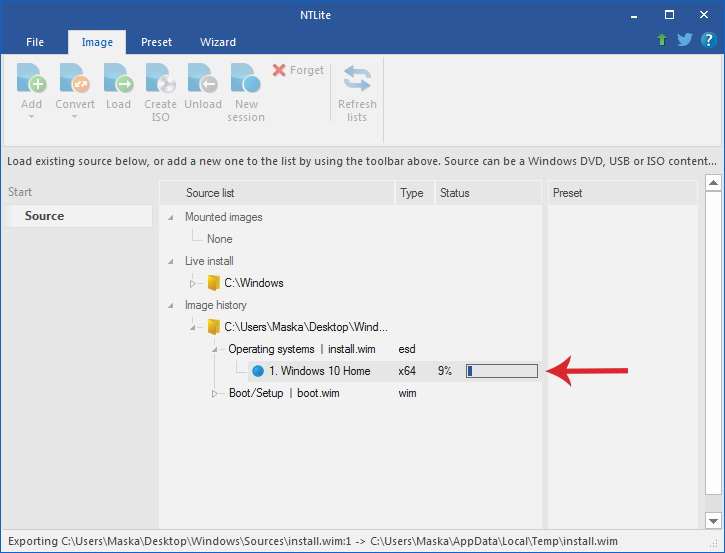Image resolution: width=725 pixels, height=553 pixels.
Task: Select C:\Windows live install entry
Action: 254,283
